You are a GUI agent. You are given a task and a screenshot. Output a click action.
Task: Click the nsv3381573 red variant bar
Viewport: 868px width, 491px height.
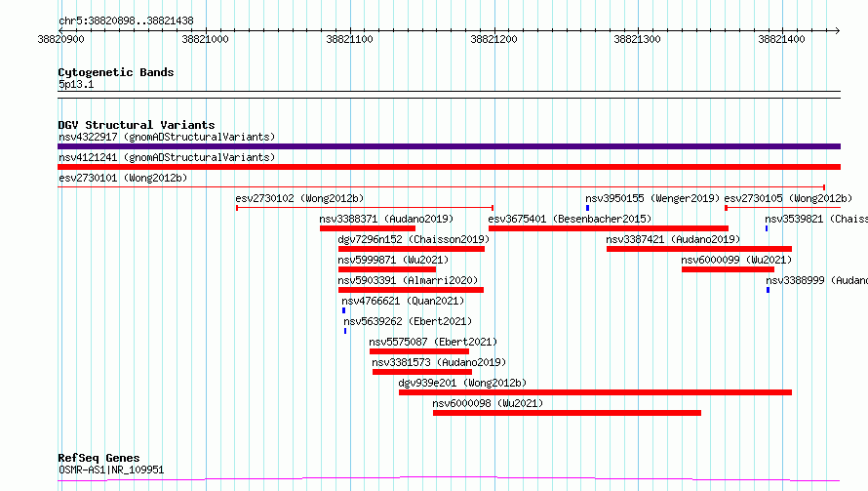tap(422, 372)
